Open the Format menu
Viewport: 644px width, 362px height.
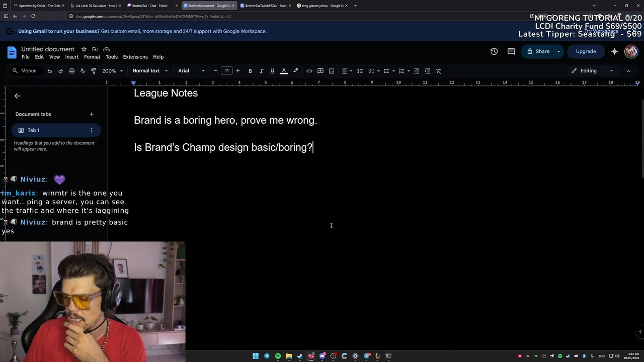pyautogui.click(x=92, y=57)
